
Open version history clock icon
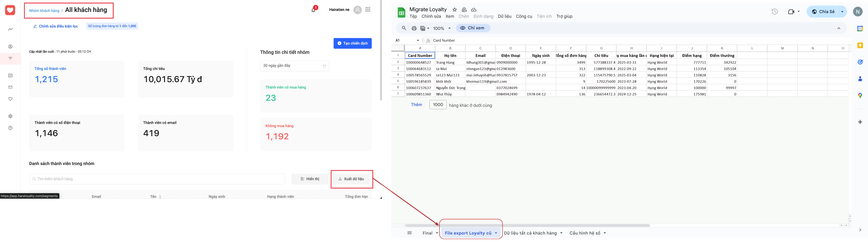tap(775, 11)
